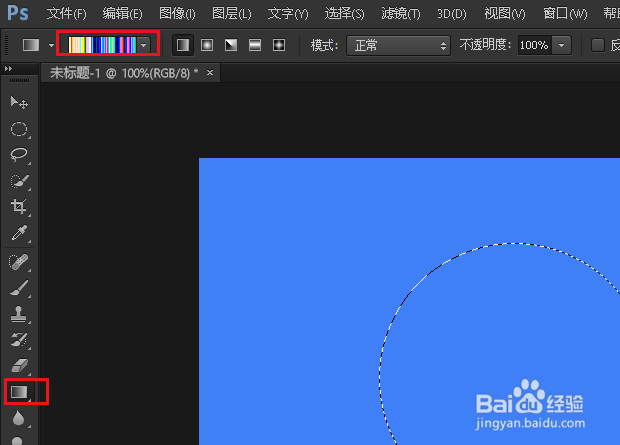Select the Clone Stamp tool
620x445 pixels.
pyautogui.click(x=19, y=314)
